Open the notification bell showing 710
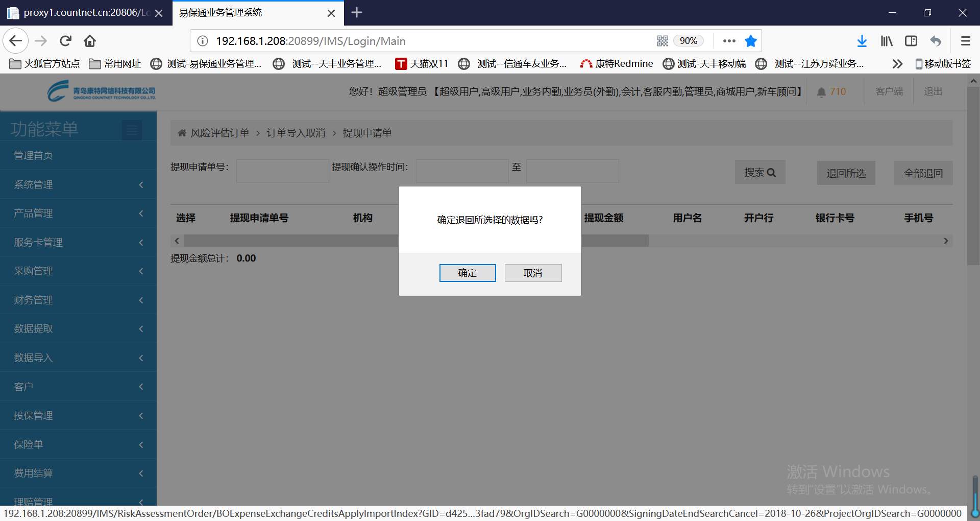Image resolution: width=980 pixels, height=521 pixels. pos(831,91)
